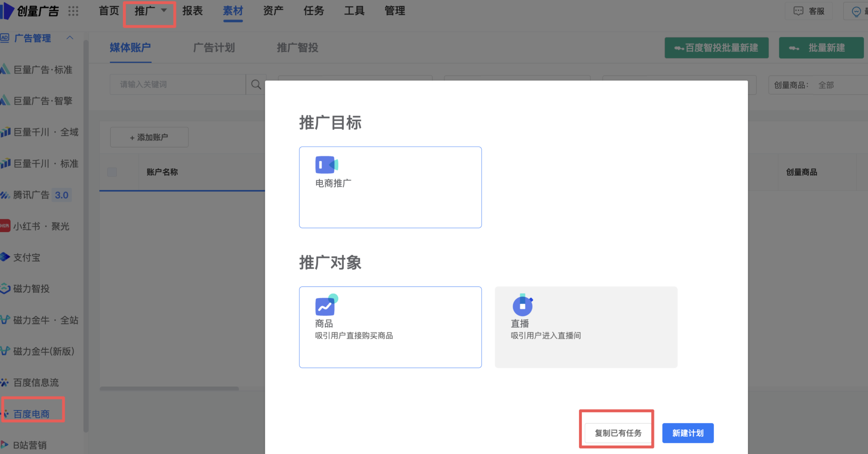Select 巨量广告·智擎 in the sidebar
Image resolution: width=868 pixels, height=454 pixels.
click(x=43, y=101)
